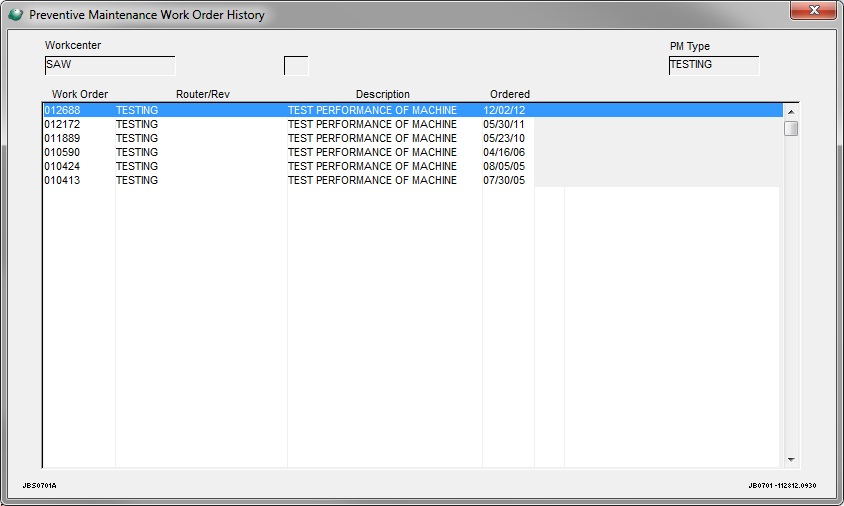Click the ordered date 08/05/05
This screenshot has height=506, width=844.
504,166
